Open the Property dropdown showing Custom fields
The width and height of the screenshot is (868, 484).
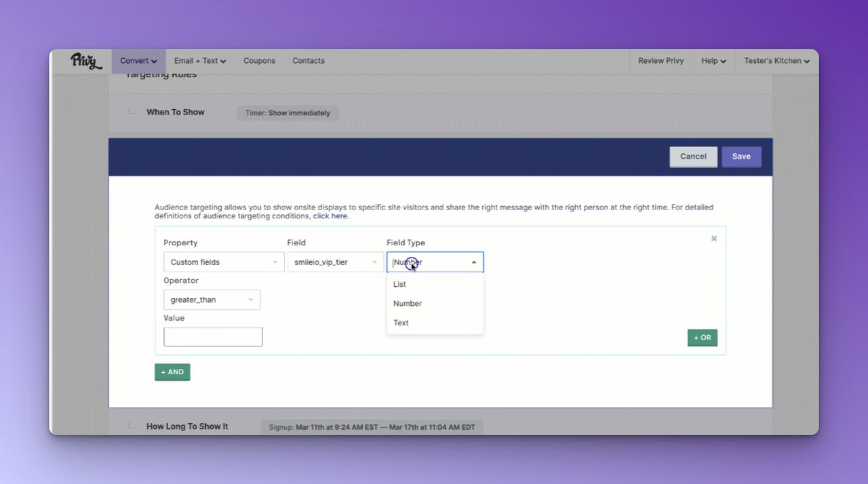(x=224, y=262)
